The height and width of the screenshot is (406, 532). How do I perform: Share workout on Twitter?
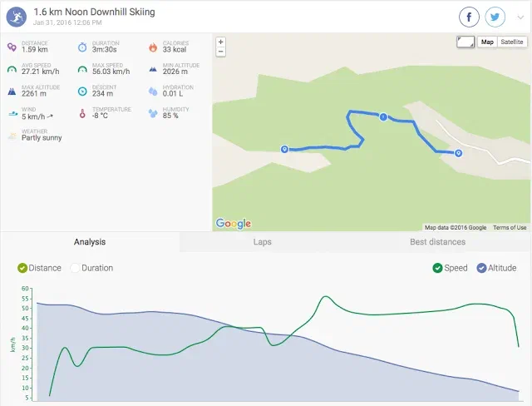coord(495,17)
